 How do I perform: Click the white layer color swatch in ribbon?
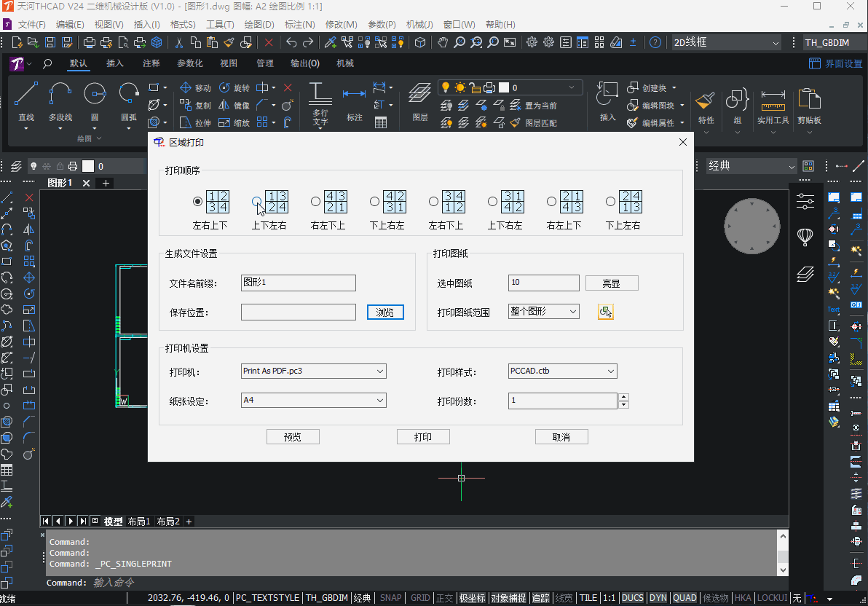point(504,87)
